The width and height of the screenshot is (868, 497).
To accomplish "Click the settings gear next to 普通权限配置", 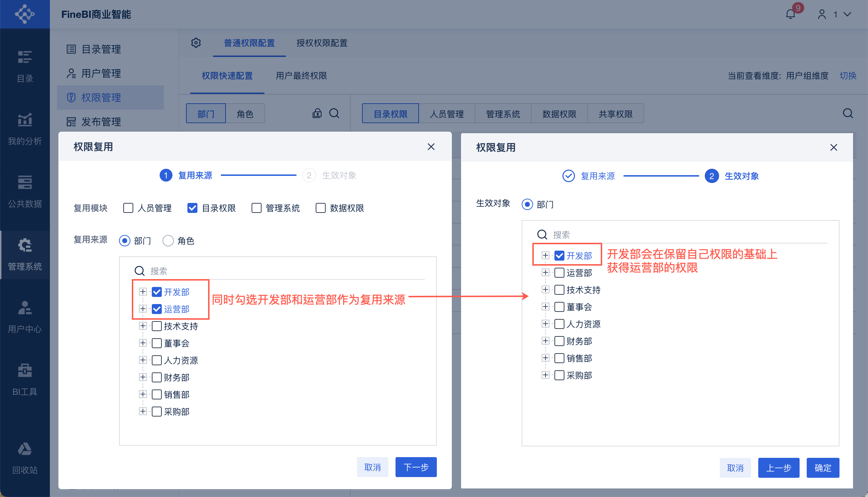I will click(x=196, y=43).
